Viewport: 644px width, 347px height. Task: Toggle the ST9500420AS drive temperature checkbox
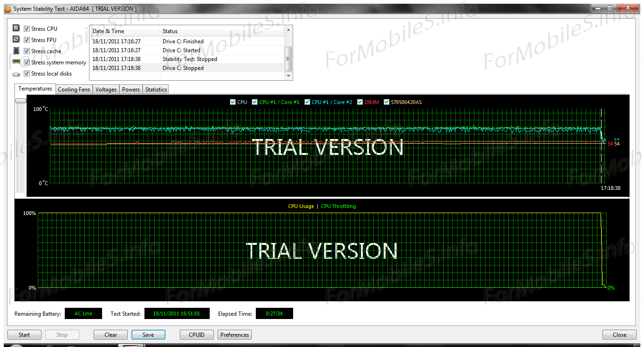pos(386,102)
